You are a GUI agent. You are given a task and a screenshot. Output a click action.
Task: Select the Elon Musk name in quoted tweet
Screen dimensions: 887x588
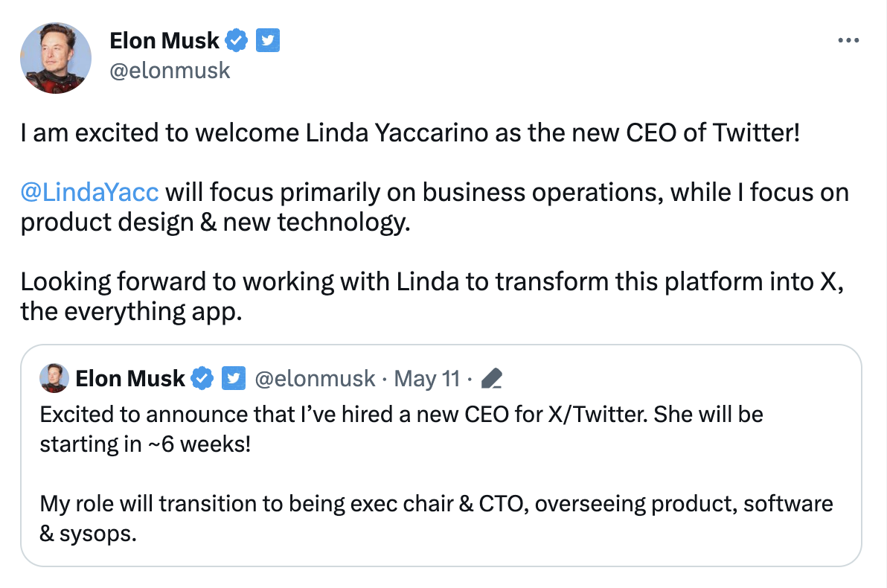click(130, 379)
